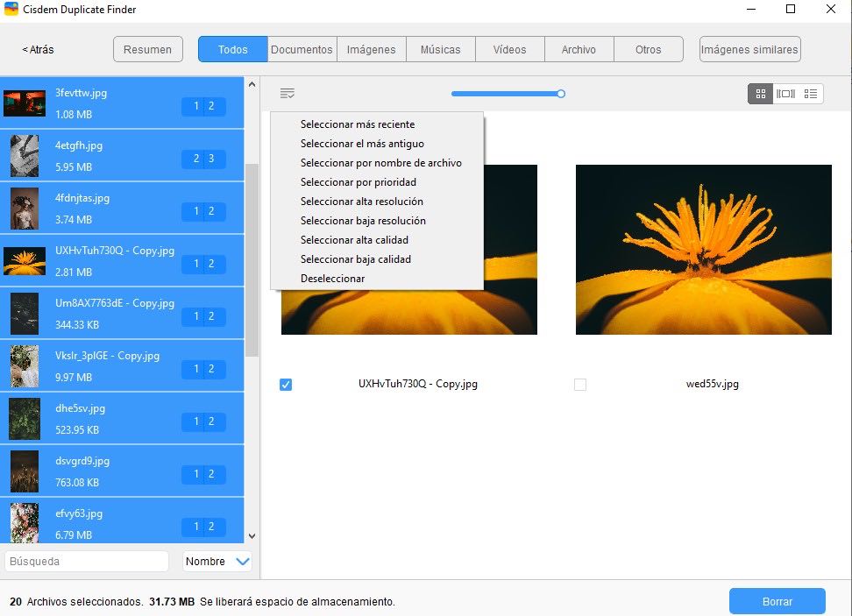Switch to side-by-side preview view icon
The width and height of the screenshot is (852, 616).
coord(785,93)
